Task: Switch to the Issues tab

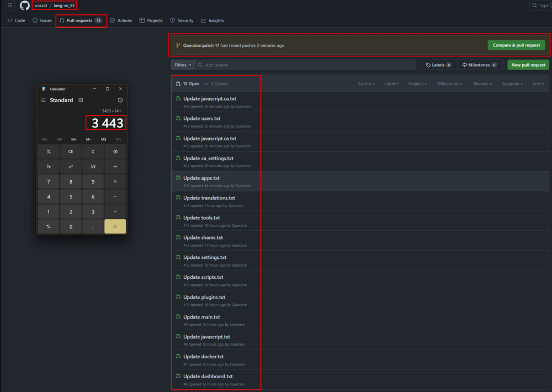Action: [x=43, y=20]
